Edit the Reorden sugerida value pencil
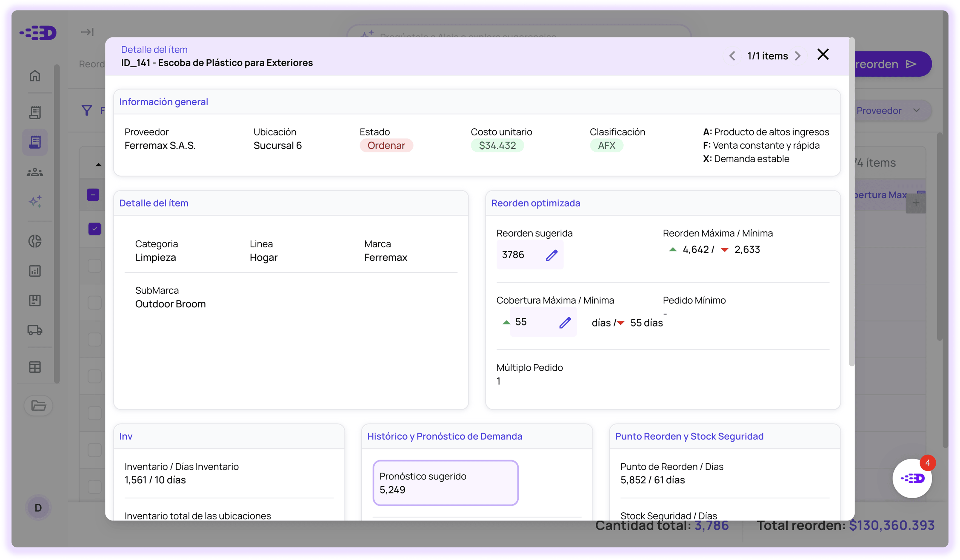 click(x=551, y=255)
